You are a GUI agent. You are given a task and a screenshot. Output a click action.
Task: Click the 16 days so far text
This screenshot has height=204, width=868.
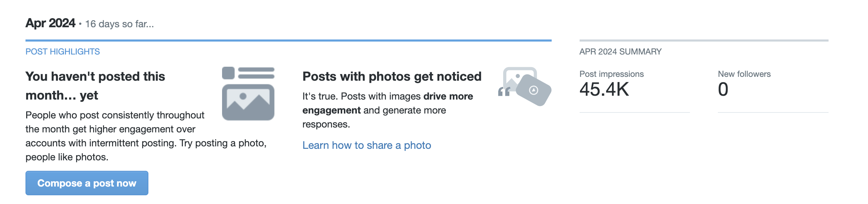(x=119, y=24)
